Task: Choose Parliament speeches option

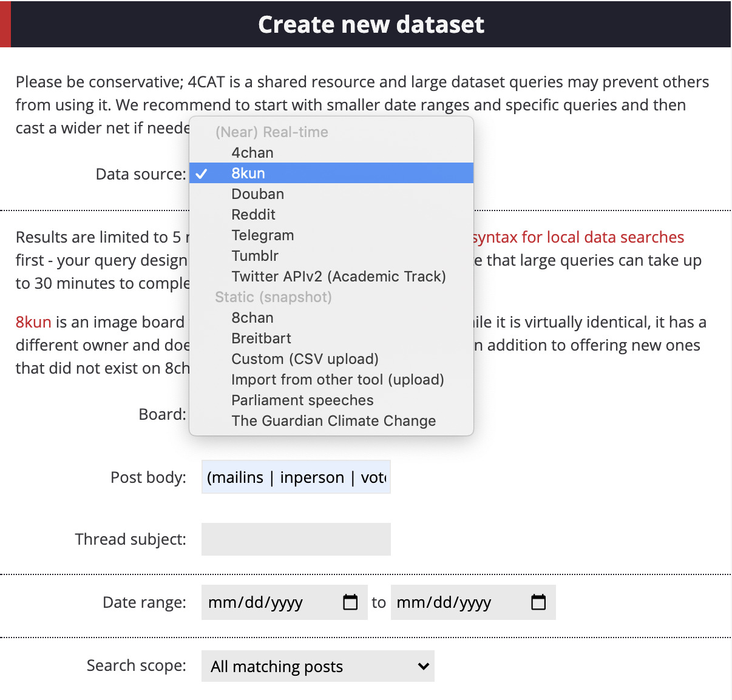Action: [331, 400]
